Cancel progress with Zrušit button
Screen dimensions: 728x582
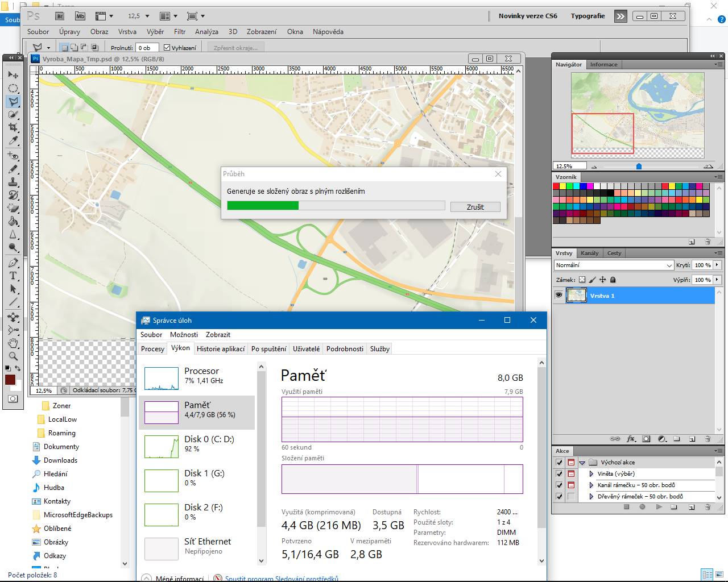pyautogui.click(x=475, y=207)
